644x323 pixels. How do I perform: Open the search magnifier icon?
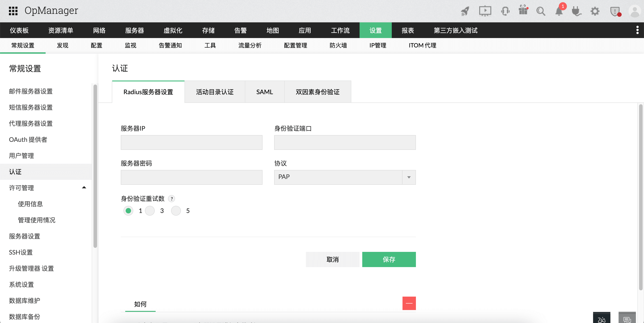pos(541,11)
